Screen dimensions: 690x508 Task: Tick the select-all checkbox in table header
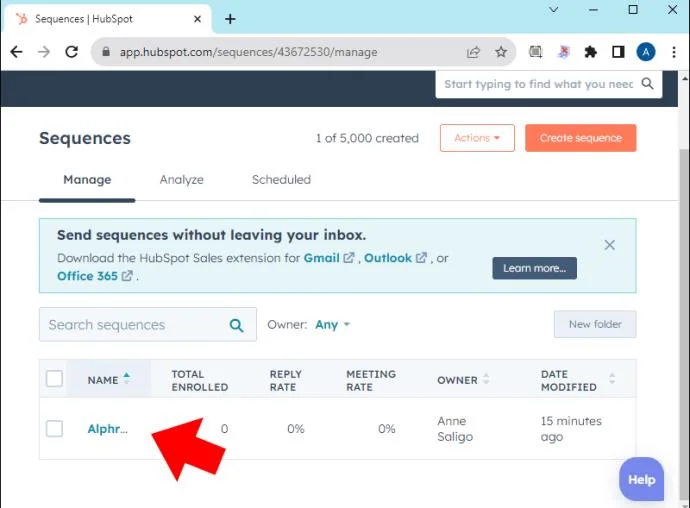point(55,379)
